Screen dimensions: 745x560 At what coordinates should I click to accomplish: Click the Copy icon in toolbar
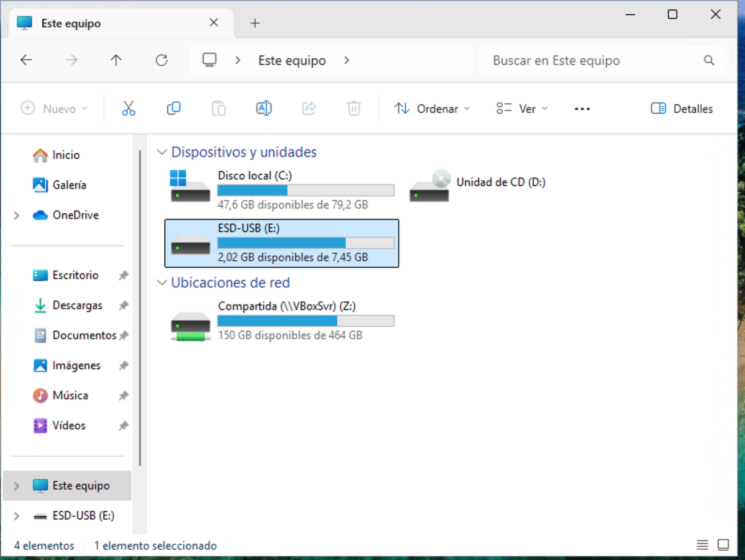pos(173,109)
